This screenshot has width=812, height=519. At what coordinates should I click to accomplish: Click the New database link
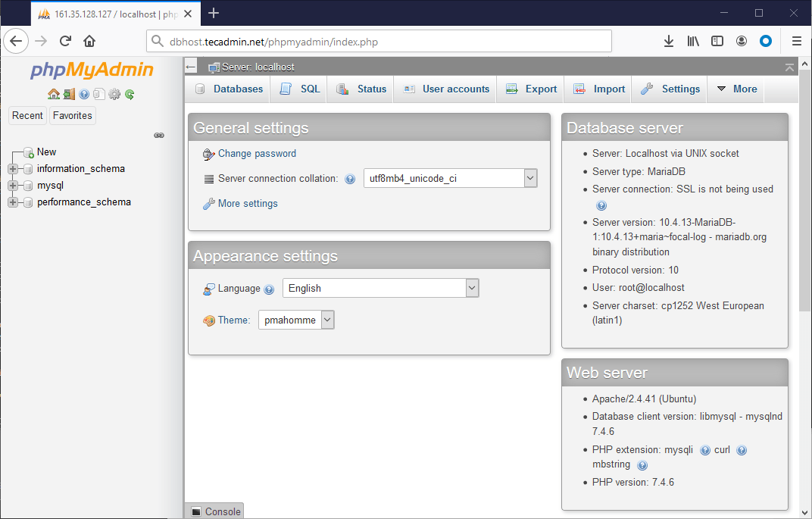[x=46, y=152]
